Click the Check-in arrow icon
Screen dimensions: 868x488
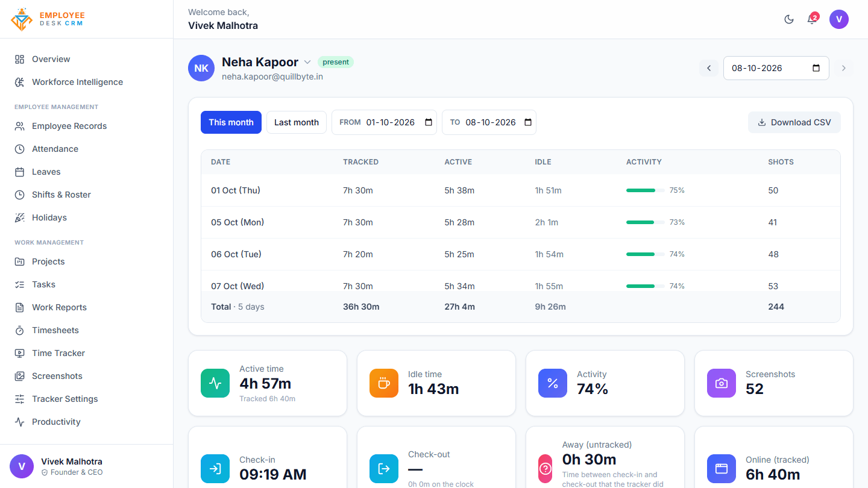215,469
